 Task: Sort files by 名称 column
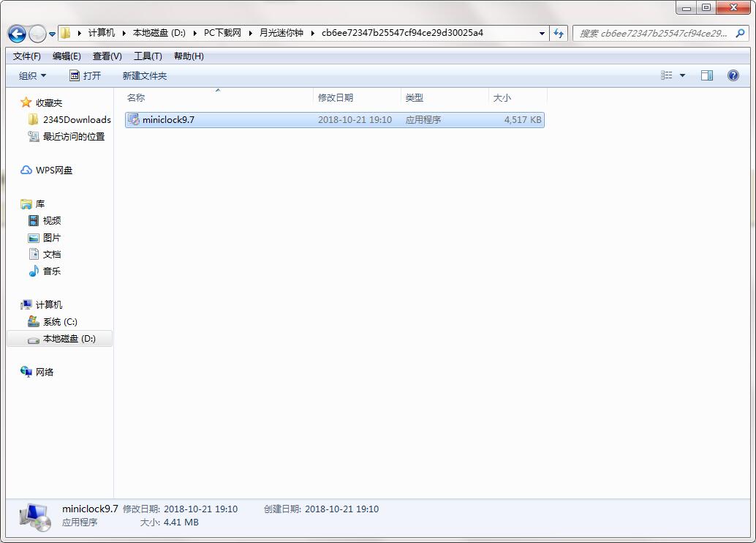219,97
